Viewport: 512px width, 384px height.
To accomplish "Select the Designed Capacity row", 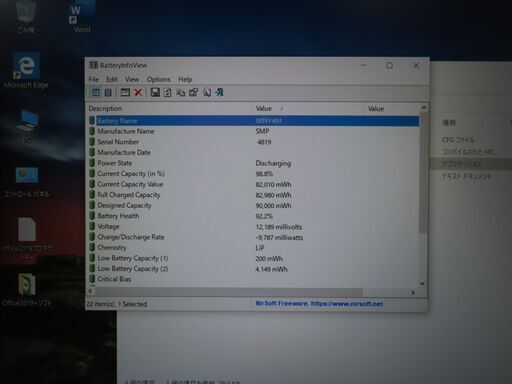I will click(254, 206).
